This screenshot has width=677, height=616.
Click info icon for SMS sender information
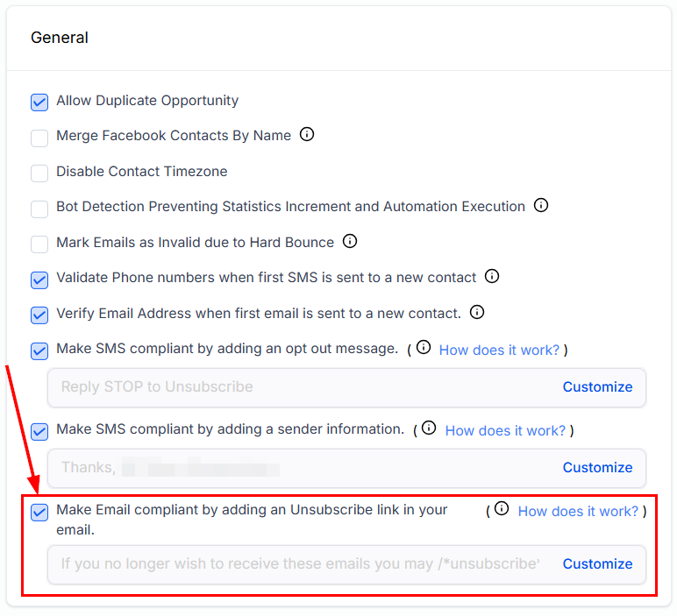tap(429, 428)
